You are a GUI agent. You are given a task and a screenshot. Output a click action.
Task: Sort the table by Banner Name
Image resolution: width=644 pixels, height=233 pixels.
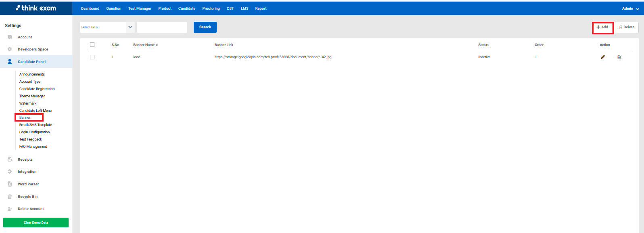click(x=145, y=45)
